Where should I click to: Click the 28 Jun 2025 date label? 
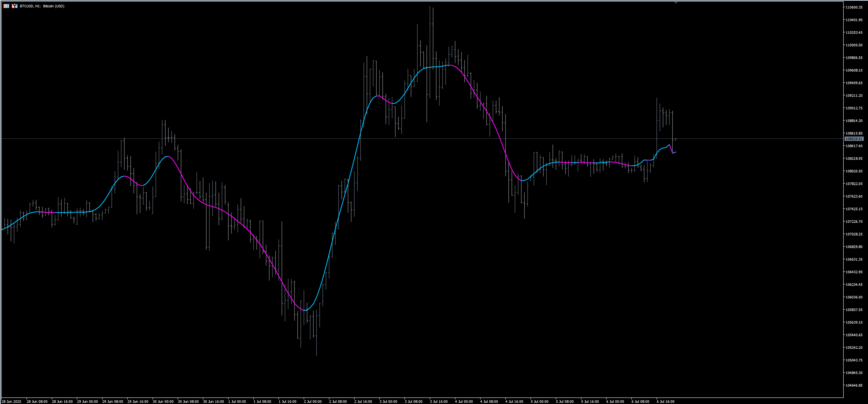coord(12,401)
